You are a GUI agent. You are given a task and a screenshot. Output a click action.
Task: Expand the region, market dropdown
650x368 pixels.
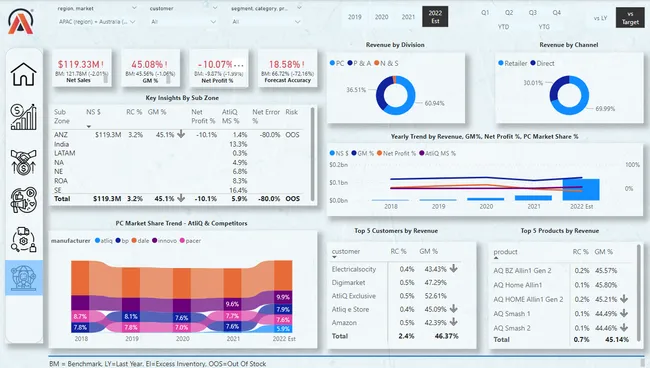(x=97, y=22)
